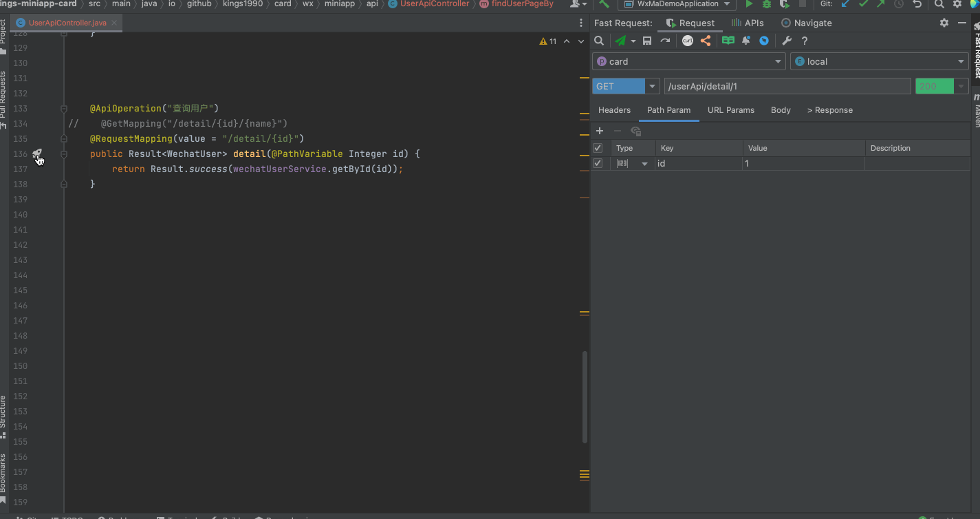Click the Value cell of the id parameter

[x=803, y=164]
